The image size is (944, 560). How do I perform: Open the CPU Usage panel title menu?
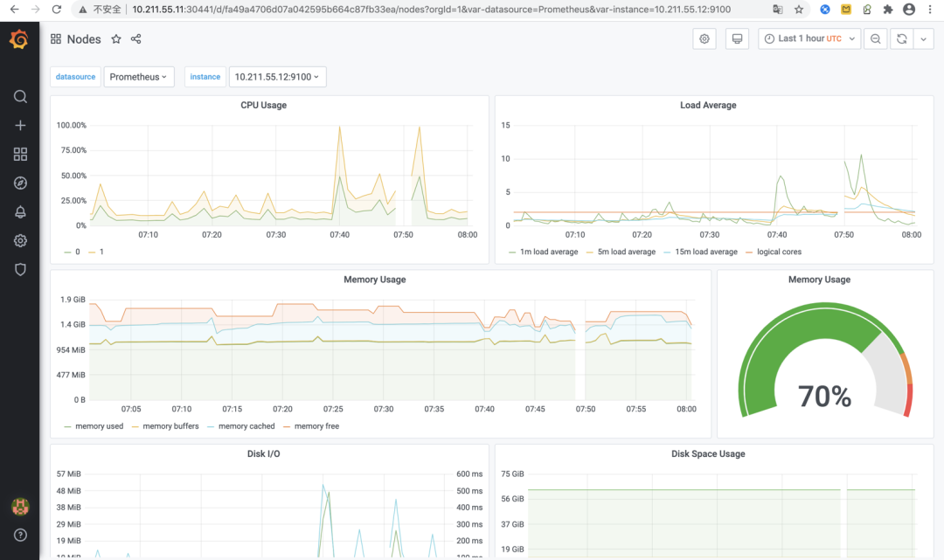pos(264,105)
